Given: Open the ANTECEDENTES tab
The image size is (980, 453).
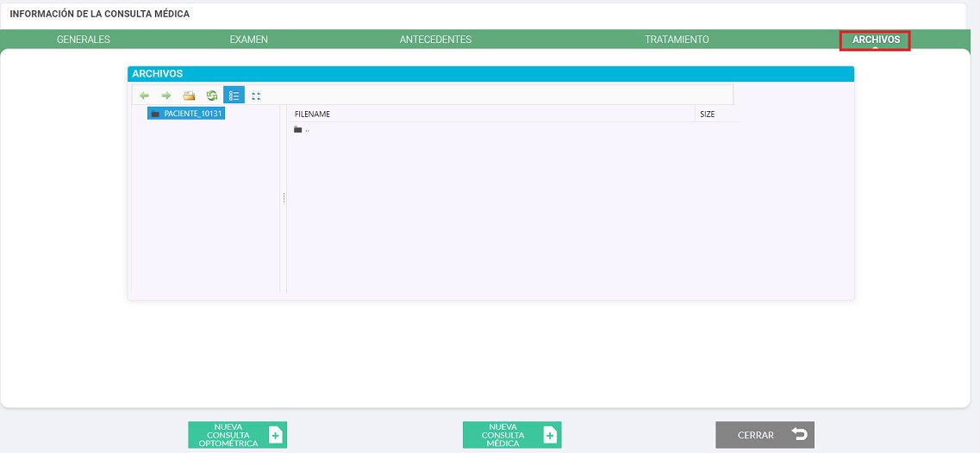Looking at the screenshot, I should pos(435,40).
